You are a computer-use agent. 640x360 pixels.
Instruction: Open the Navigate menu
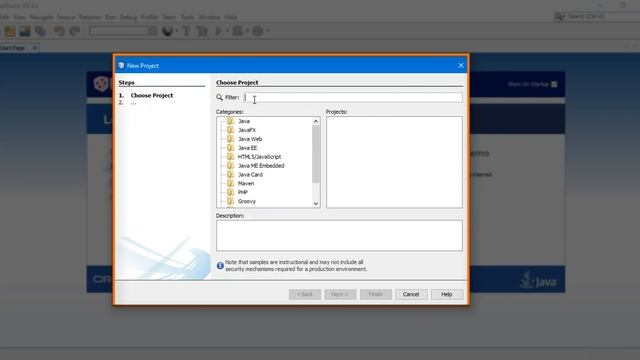point(41,18)
